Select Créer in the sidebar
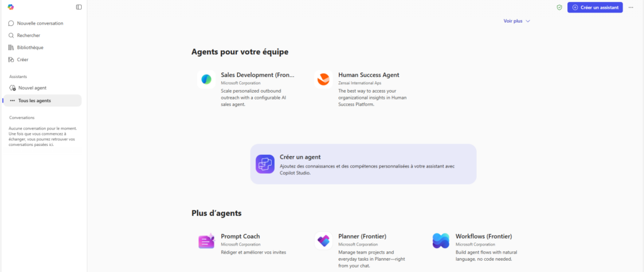Image resolution: width=644 pixels, height=272 pixels. (23, 60)
